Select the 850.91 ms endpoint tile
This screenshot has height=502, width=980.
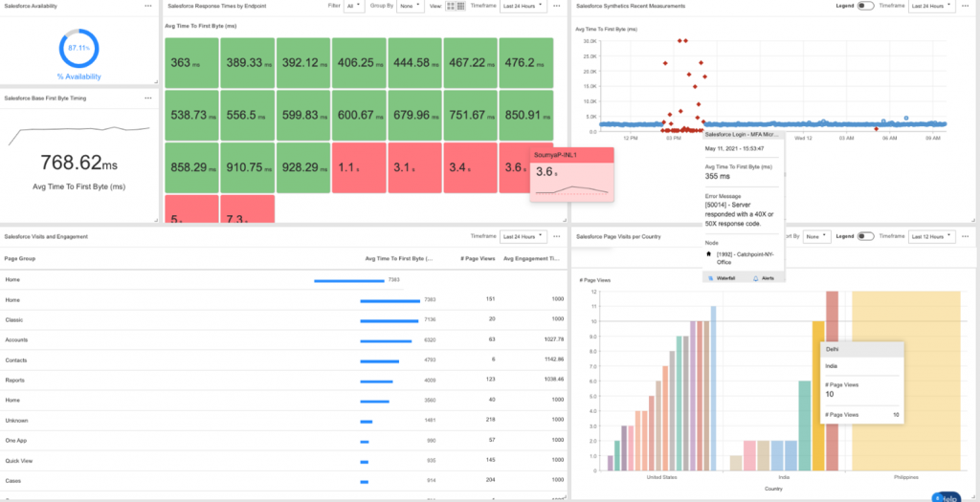click(526, 116)
